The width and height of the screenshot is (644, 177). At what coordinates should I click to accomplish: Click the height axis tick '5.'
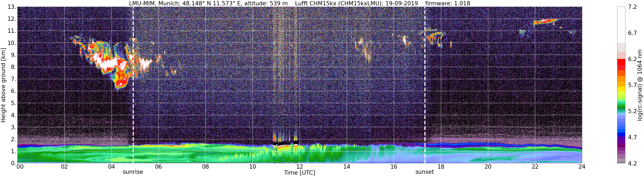(13, 103)
